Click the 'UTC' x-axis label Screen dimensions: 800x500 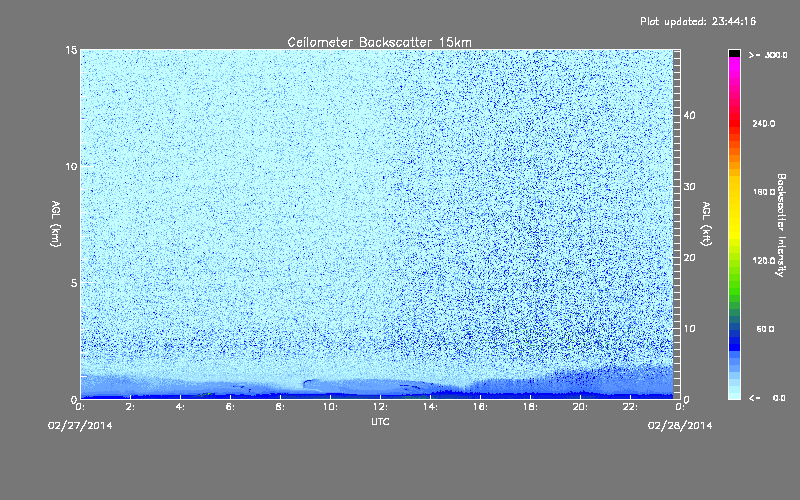(x=380, y=421)
